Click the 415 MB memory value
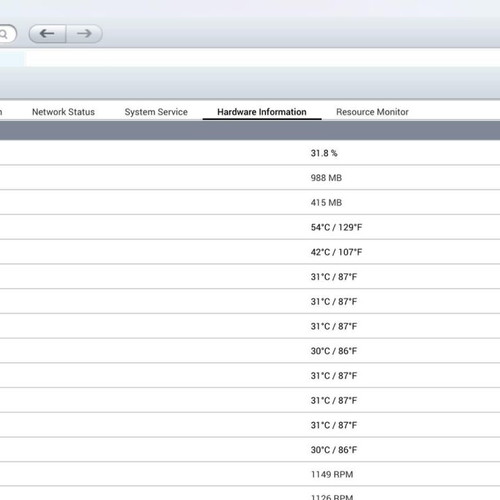This screenshot has height=500, width=500. pos(326,203)
